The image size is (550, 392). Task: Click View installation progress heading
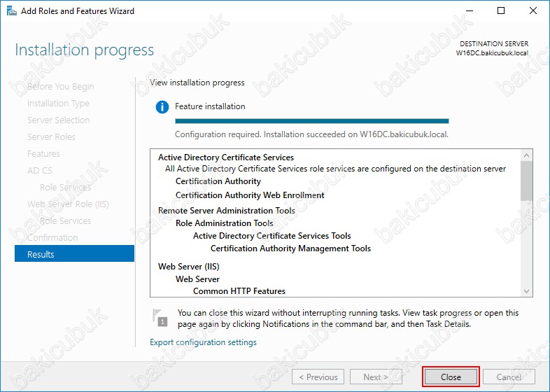pos(197,83)
